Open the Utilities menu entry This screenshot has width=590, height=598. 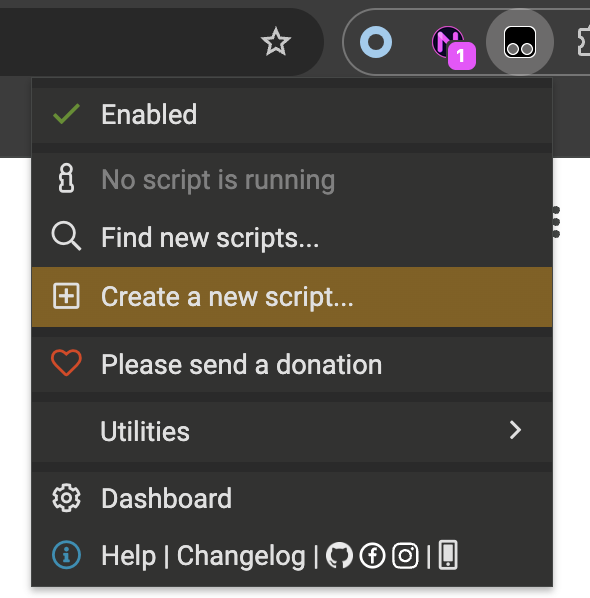292,431
